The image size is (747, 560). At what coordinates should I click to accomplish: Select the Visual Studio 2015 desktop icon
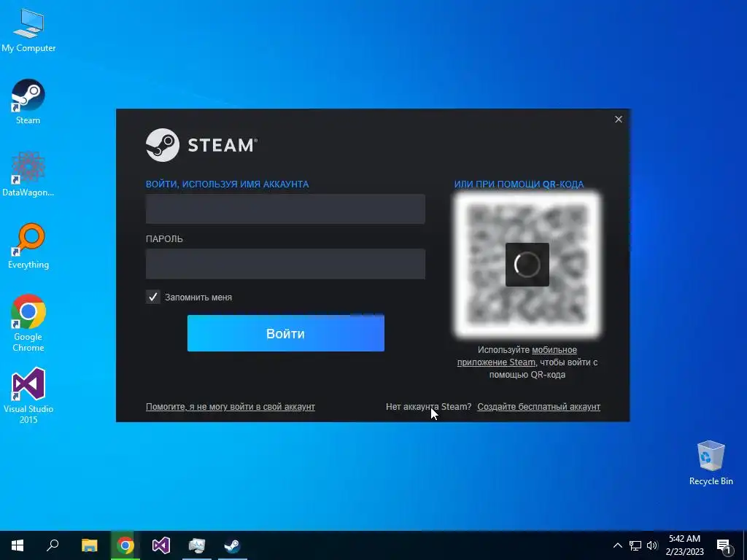pos(28,396)
